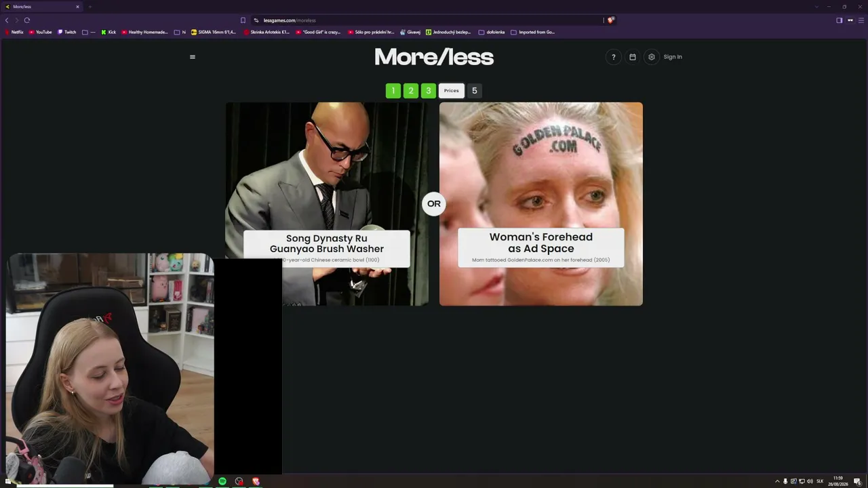Open a new browser tab
Screen dimensions: 868x488
[x=90, y=7]
